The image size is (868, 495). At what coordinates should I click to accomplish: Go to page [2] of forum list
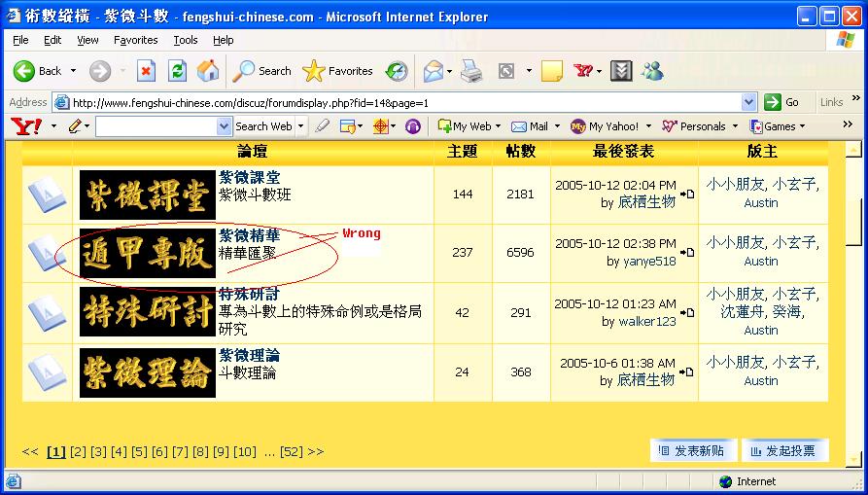click(x=78, y=452)
